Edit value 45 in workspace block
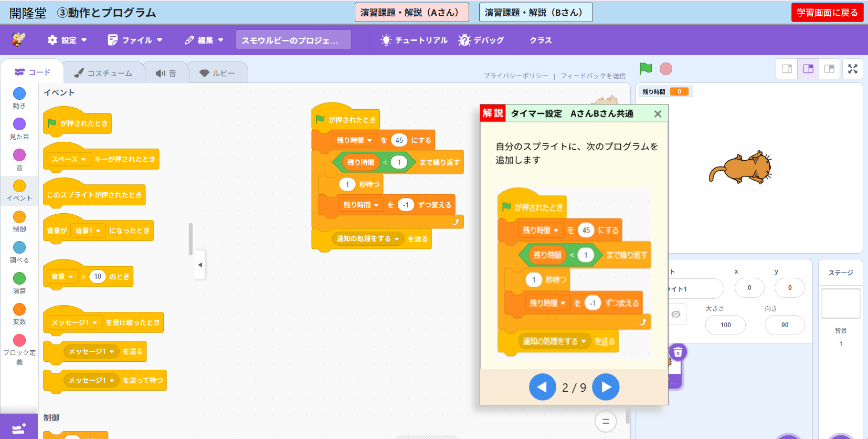This screenshot has height=439, width=868. coord(399,140)
